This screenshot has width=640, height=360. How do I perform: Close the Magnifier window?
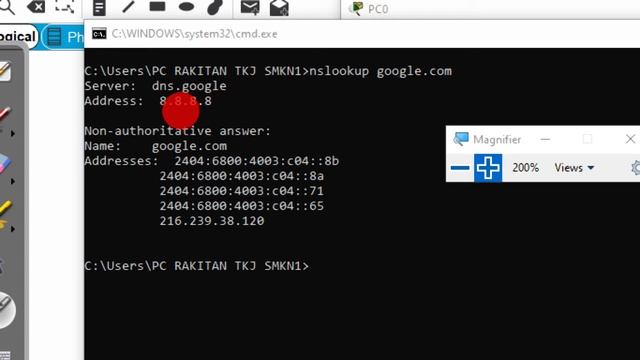630,139
